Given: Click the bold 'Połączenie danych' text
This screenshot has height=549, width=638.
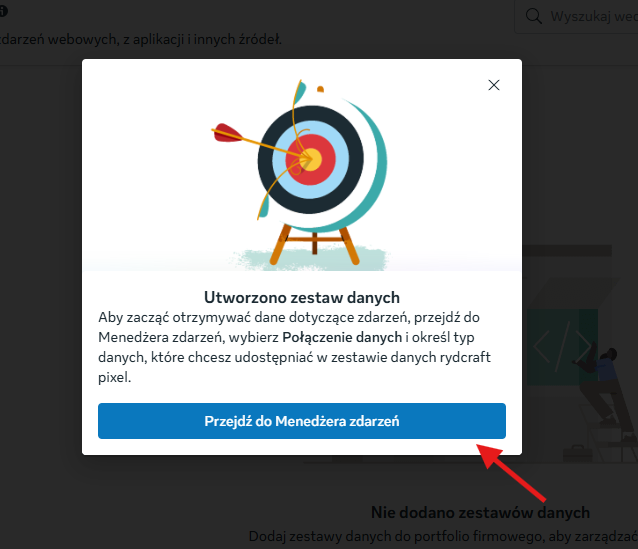Looking at the screenshot, I should pyautogui.click(x=342, y=337).
